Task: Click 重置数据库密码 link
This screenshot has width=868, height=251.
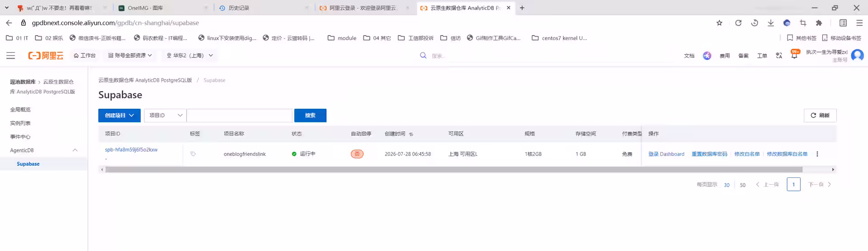Action: (709, 154)
